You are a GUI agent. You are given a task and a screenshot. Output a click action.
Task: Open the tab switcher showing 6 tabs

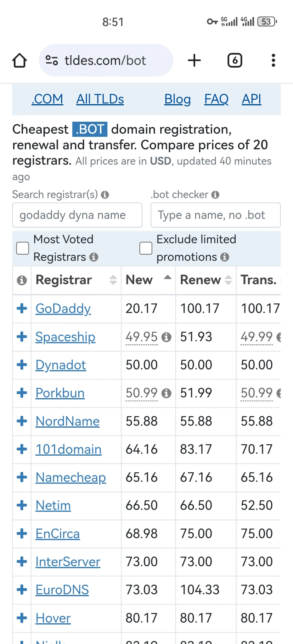235,60
